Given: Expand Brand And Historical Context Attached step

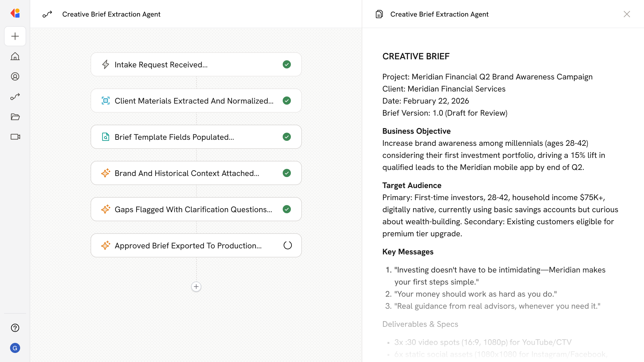Looking at the screenshot, I should click(187, 173).
